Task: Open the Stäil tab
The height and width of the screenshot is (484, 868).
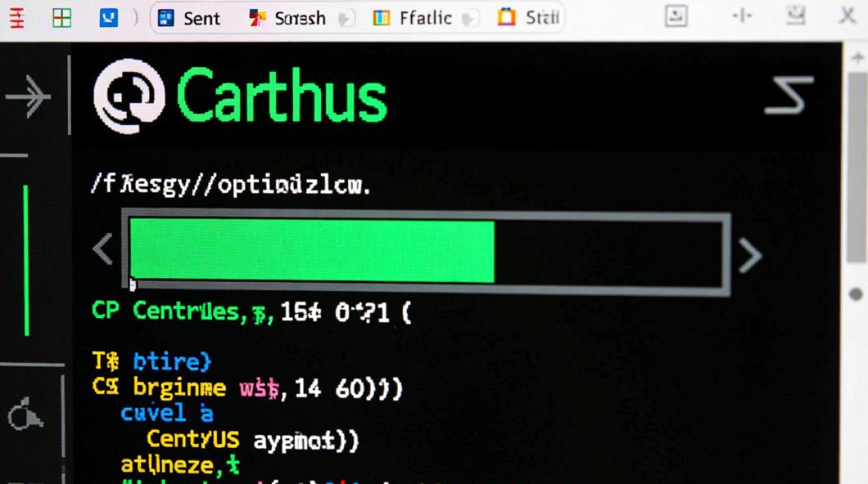Action: (x=528, y=17)
